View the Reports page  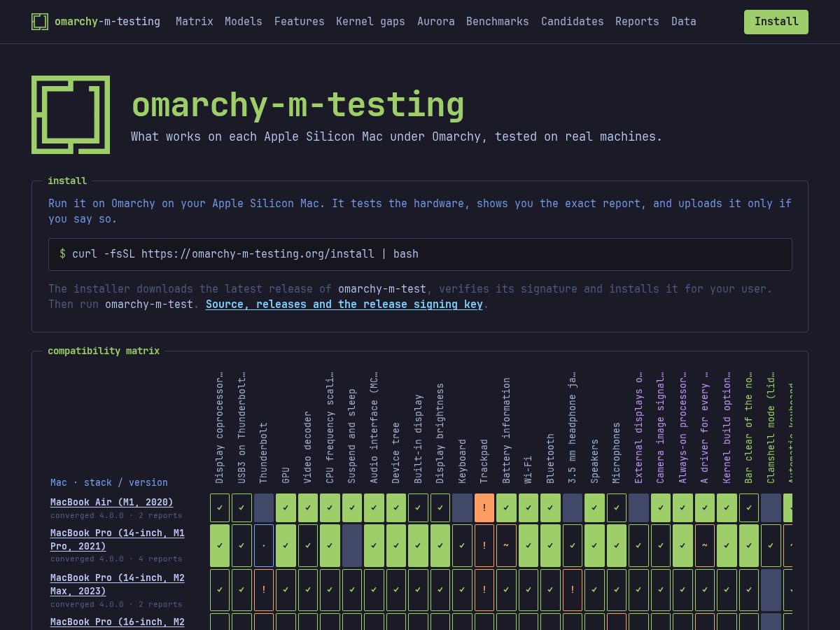[x=637, y=22]
